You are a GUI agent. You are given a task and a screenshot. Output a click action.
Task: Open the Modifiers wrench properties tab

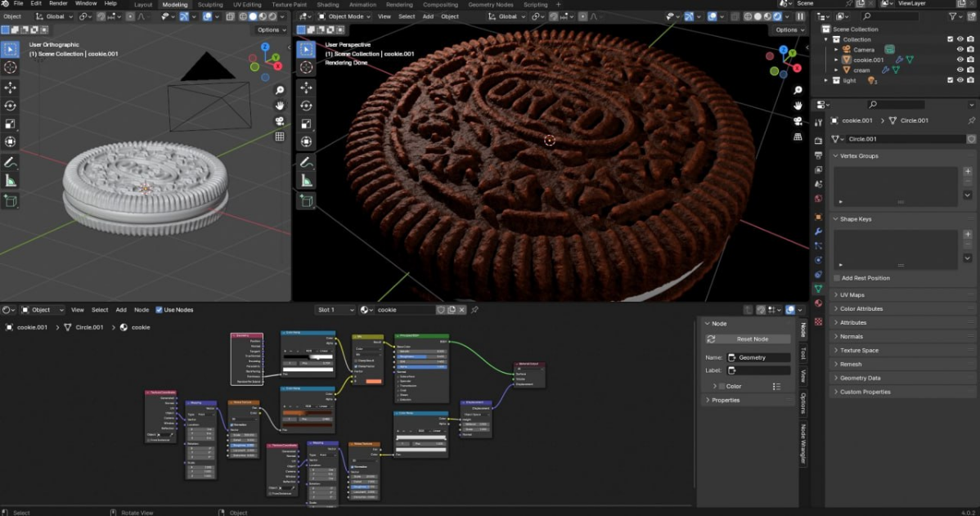tap(818, 231)
